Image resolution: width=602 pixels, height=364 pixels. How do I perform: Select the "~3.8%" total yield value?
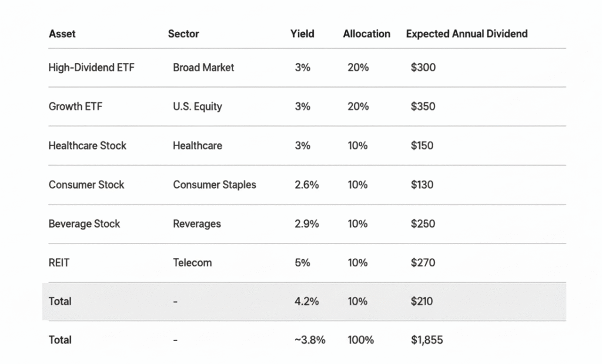[310, 340]
